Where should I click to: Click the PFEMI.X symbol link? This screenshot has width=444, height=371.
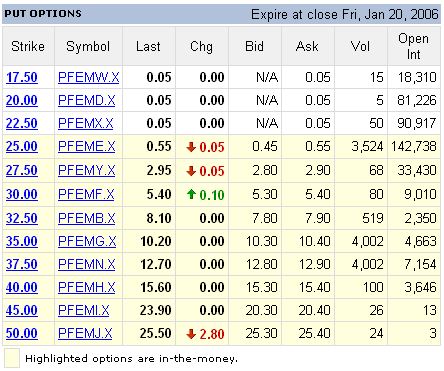coord(84,310)
